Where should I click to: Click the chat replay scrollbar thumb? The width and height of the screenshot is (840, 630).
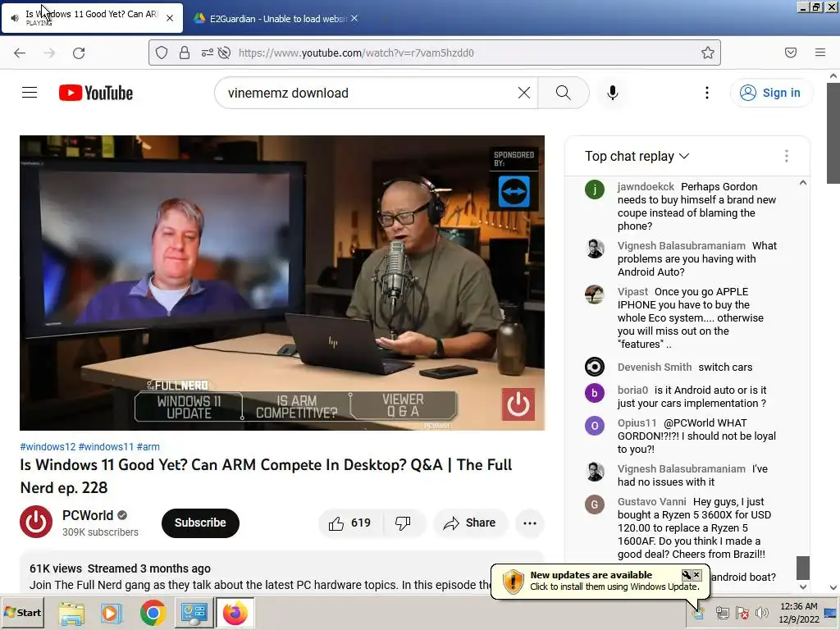click(x=802, y=568)
